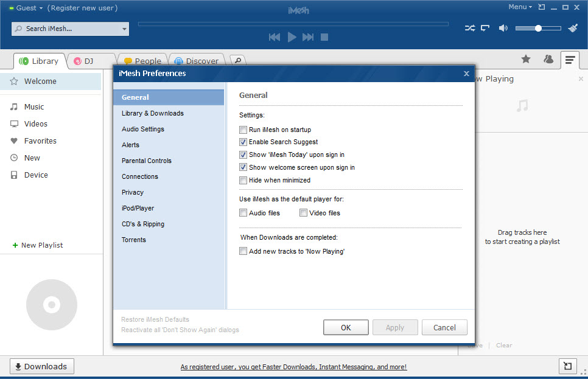Close the iMesh Preferences dialog
Image resolution: width=588 pixels, height=379 pixels.
click(x=466, y=74)
